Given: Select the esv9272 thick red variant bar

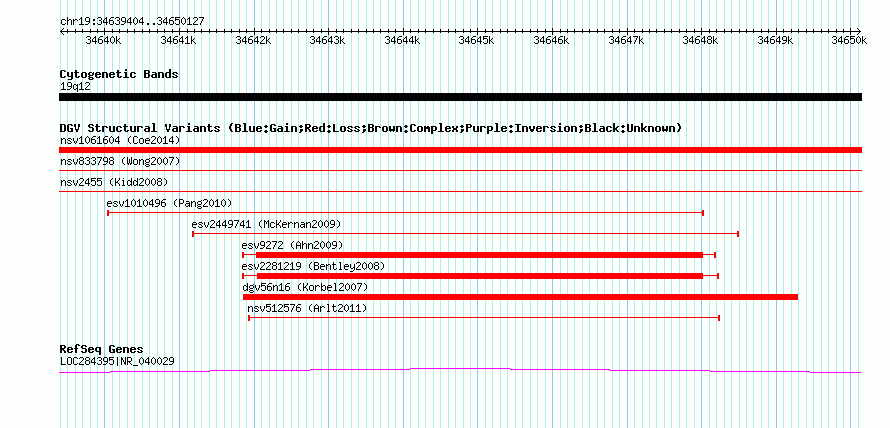Looking at the screenshot, I should [479, 255].
